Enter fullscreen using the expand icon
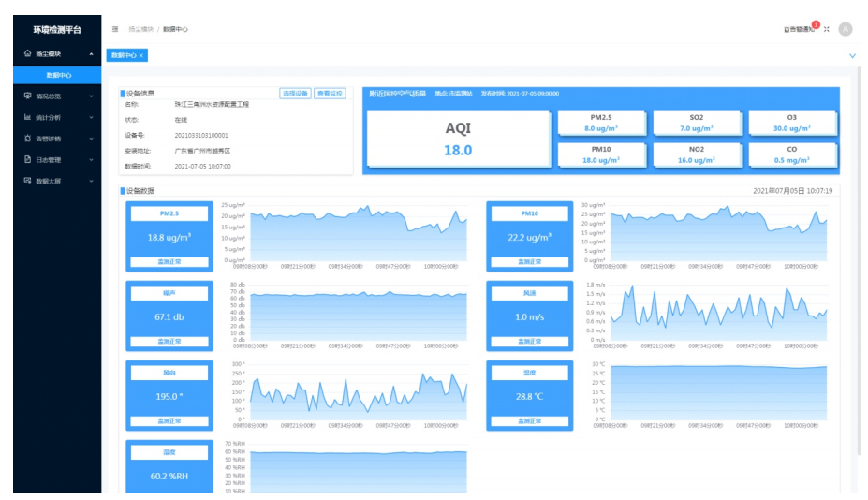This screenshot has height=500, width=868. pyautogui.click(x=827, y=29)
